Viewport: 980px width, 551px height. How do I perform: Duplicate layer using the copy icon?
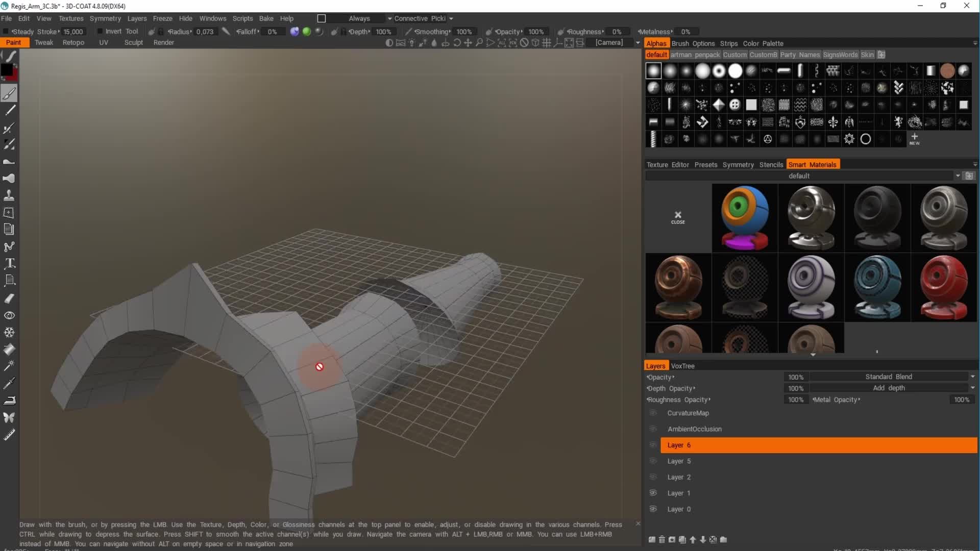pos(682,539)
